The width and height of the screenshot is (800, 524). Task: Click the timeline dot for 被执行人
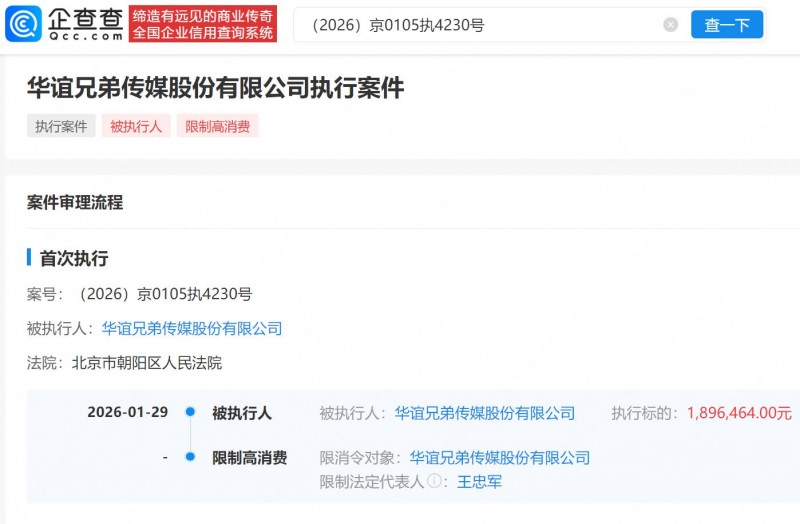(190, 411)
